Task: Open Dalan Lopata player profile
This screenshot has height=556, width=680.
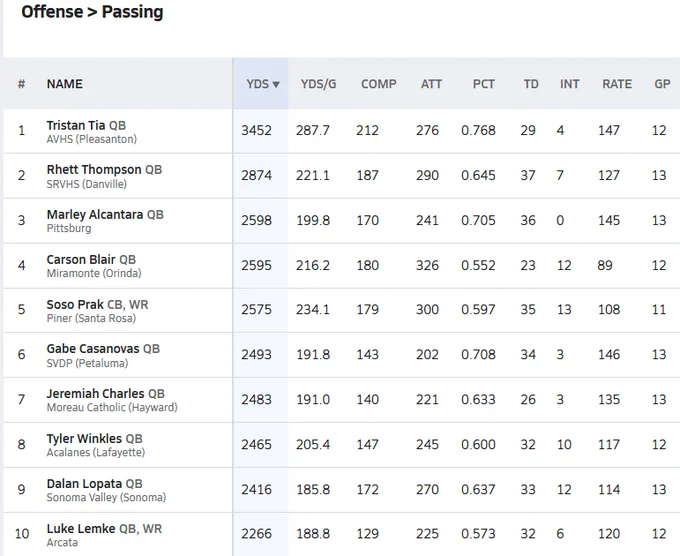Action: [84, 484]
